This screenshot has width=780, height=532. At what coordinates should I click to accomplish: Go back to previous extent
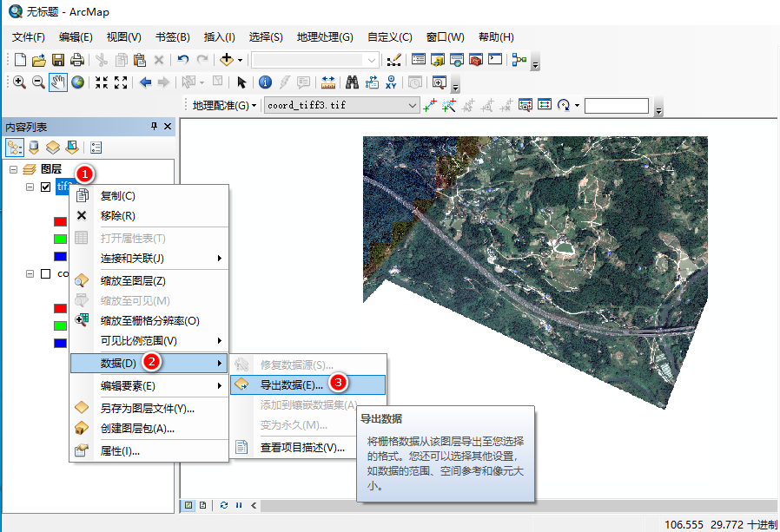tap(145, 82)
